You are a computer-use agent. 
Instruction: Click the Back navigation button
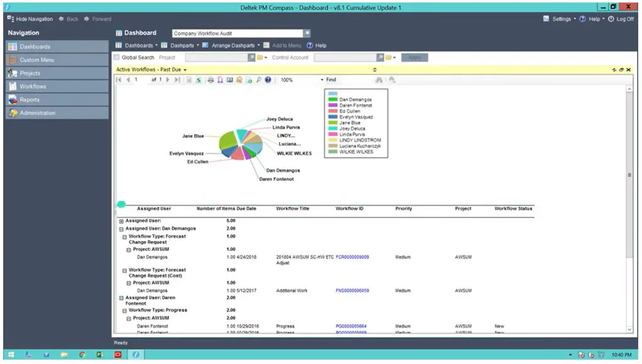[x=68, y=19]
